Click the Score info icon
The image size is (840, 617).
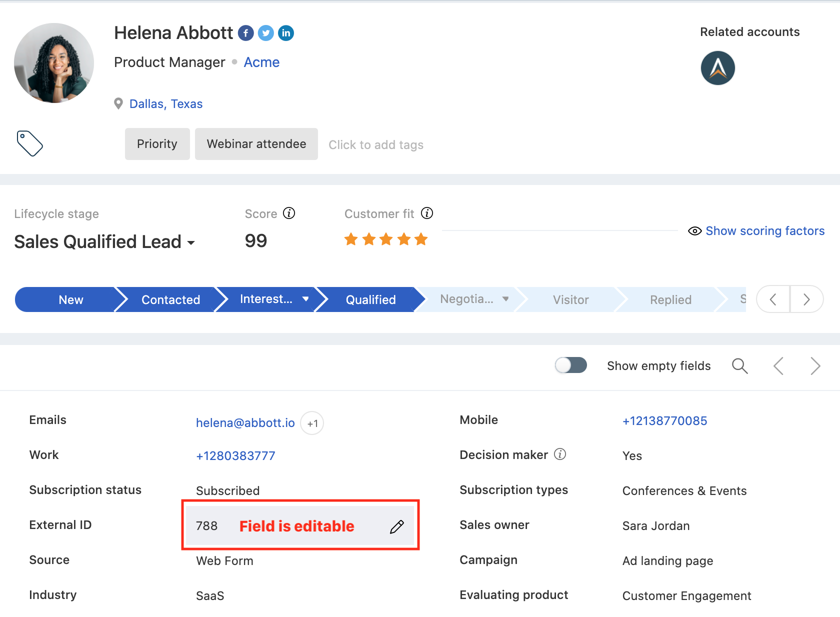[290, 213]
